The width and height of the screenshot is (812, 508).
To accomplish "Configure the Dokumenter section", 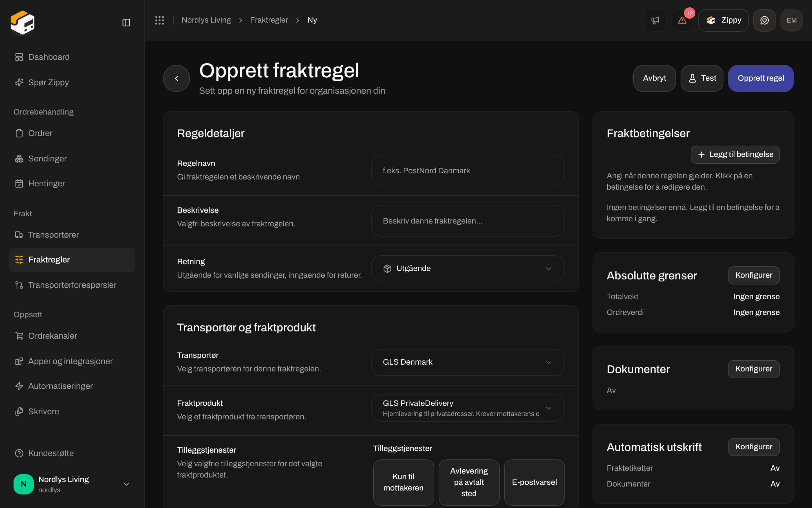I will [754, 369].
